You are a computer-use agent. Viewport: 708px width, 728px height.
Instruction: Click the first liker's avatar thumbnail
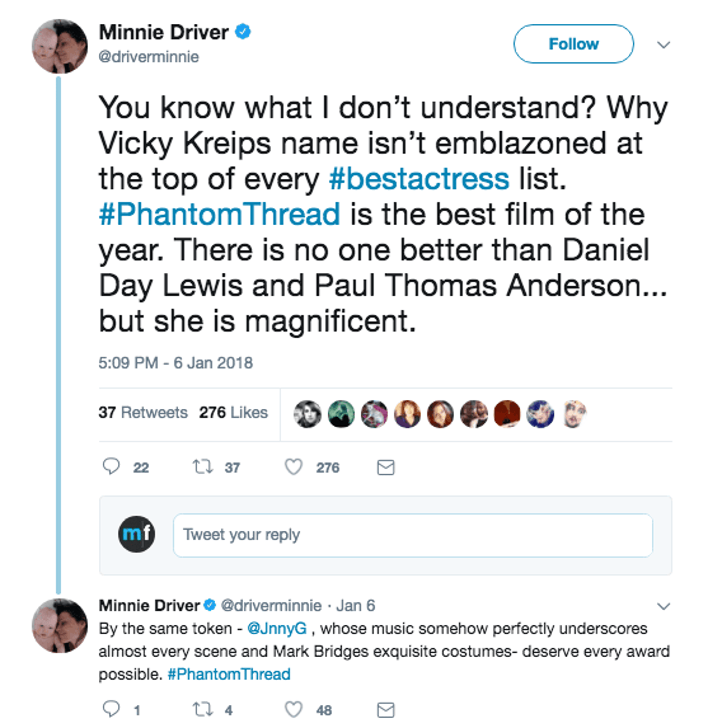(x=307, y=414)
